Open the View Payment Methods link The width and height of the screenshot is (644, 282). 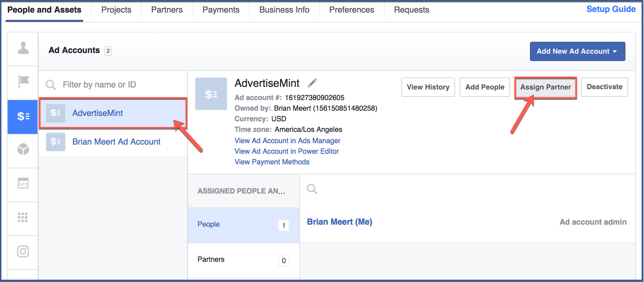272,162
